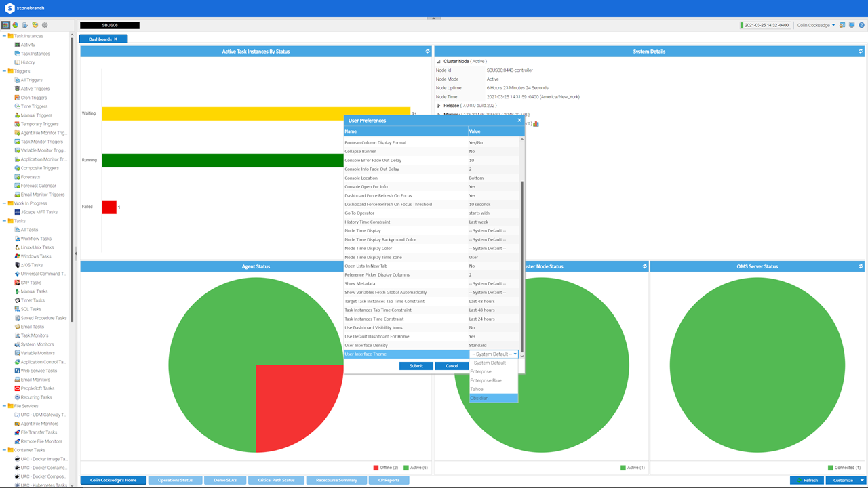Open the Critical Path Status tab

276,480
